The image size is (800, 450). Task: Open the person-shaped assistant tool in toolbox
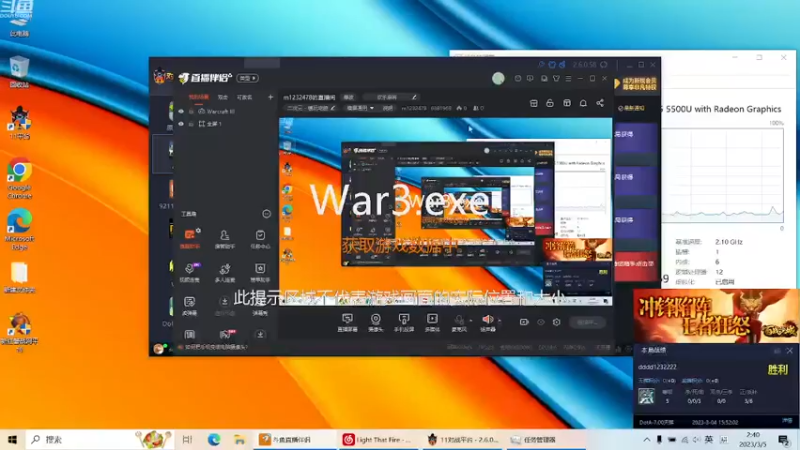224,238
